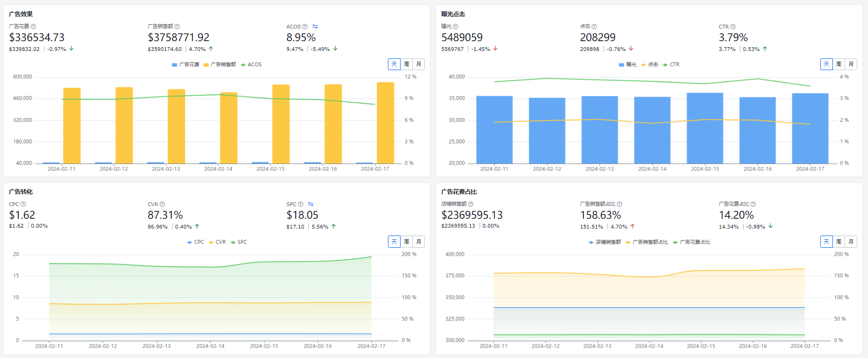This screenshot has width=868, height=358.
Task: Click the 广告转化 panel title
Action: coord(21,192)
